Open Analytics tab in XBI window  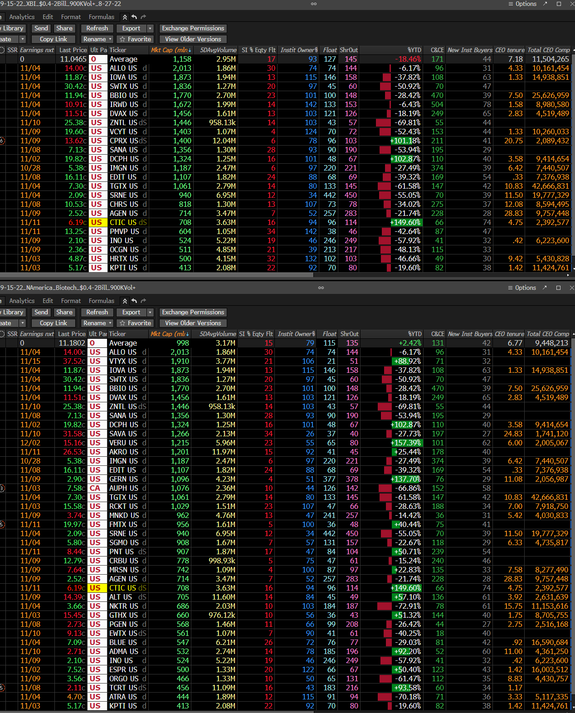pos(22,17)
